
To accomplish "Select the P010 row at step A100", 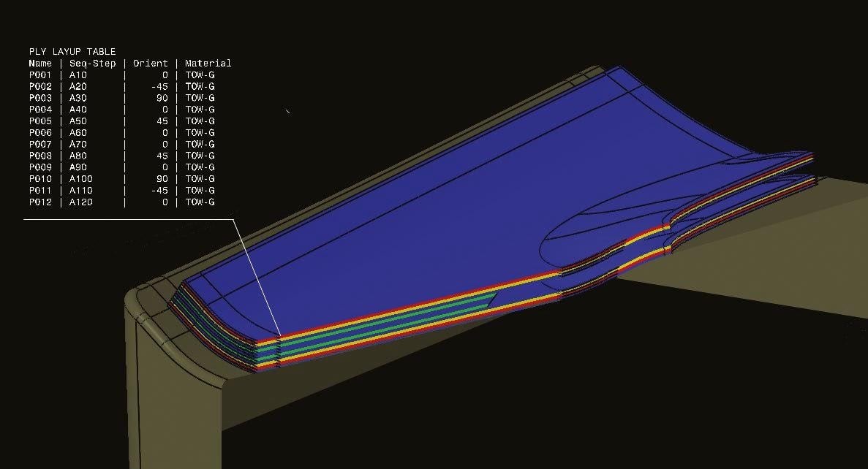I will point(40,179).
